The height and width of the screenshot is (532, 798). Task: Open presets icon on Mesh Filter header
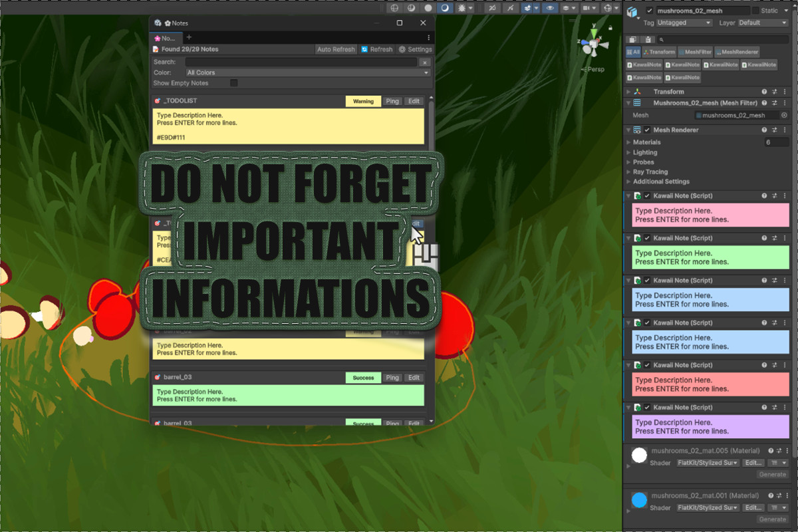pos(775,103)
